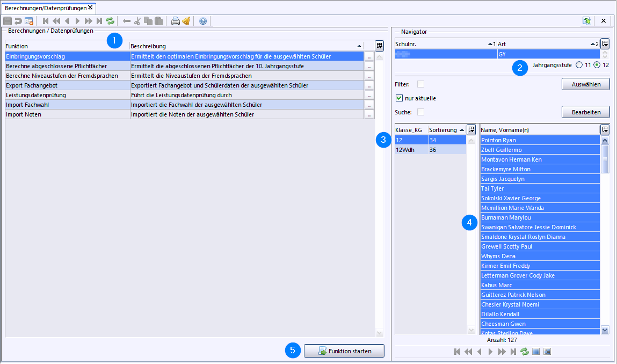
Task: Switch to Berechnungen/Datenprüfungen tab
Action: [46, 8]
